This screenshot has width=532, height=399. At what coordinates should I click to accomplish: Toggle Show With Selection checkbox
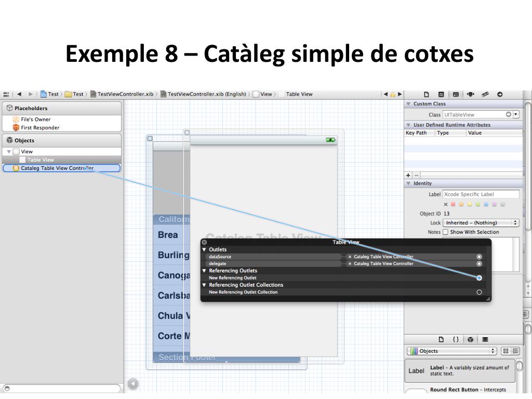tap(445, 232)
